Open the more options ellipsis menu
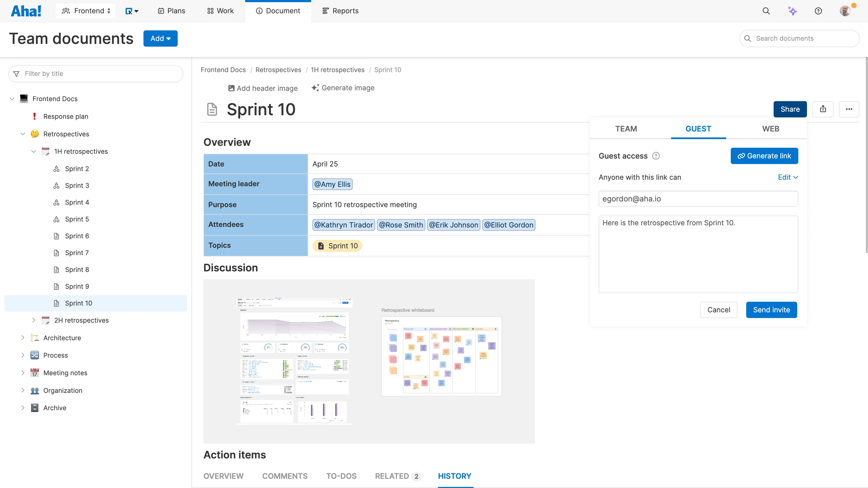The height and width of the screenshot is (488, 868). (849, 109)
